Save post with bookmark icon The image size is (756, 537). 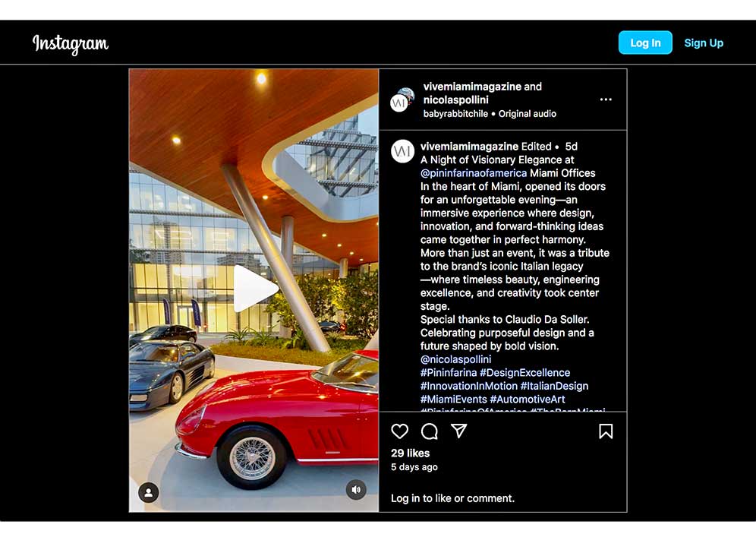pyautogui.click(x=606, y=431)
